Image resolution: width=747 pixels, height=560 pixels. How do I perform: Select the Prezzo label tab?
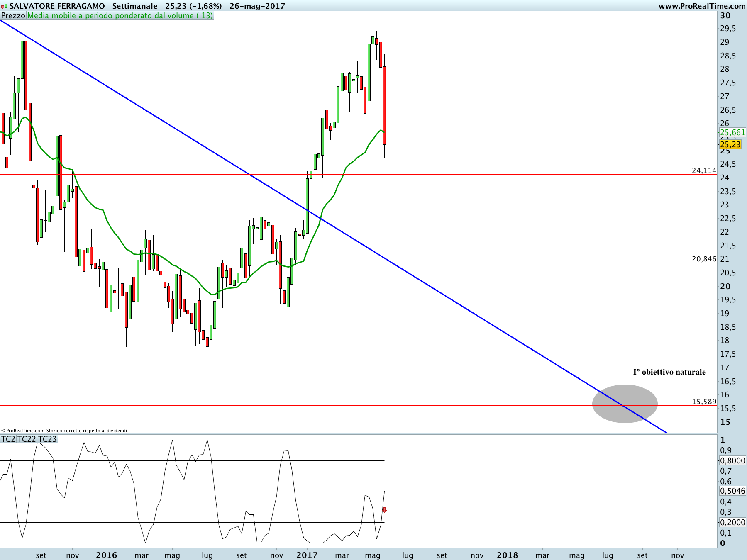click(13, 16)
